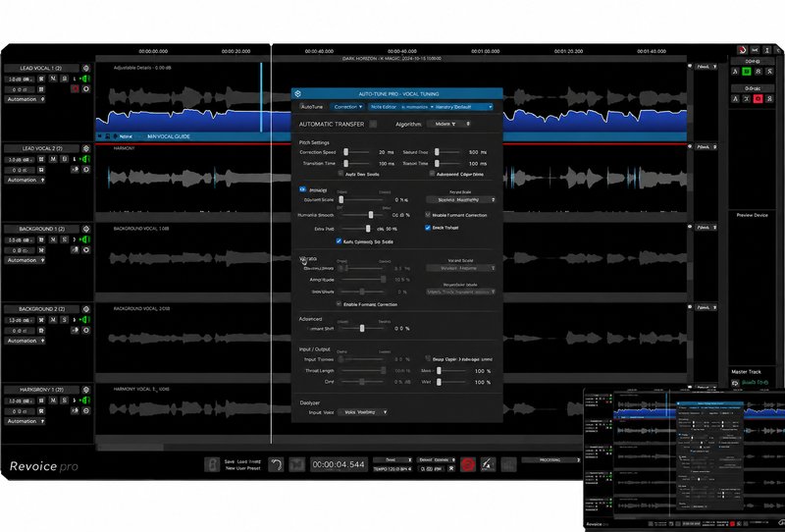Open the Vibrato scale dropdown
The image size is (785, 532).
coord(461,268)
